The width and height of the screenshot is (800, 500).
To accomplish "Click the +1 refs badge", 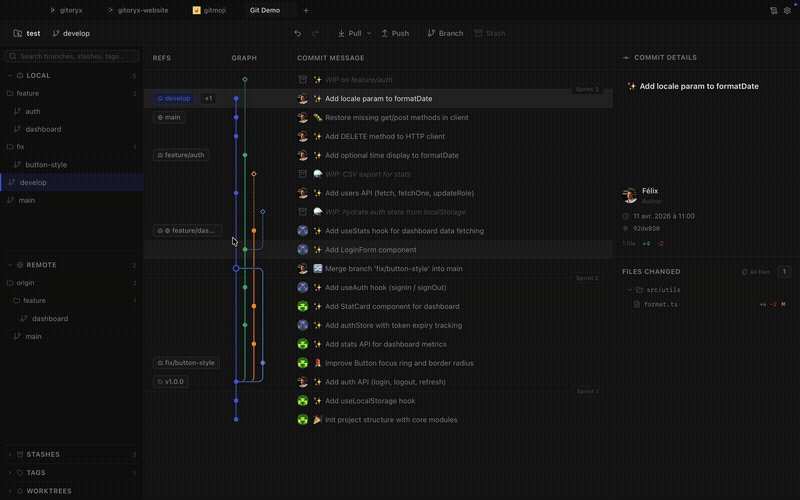I will coord(208,98).
